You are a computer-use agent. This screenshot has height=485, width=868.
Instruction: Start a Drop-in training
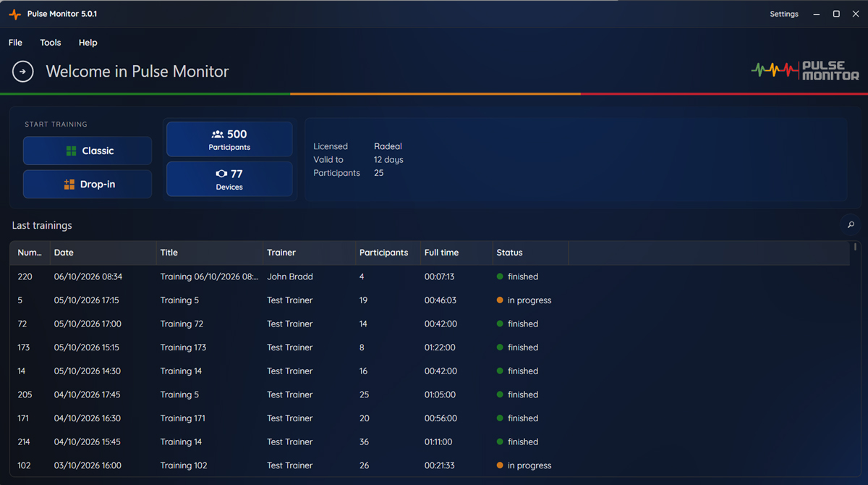(88, 184)
